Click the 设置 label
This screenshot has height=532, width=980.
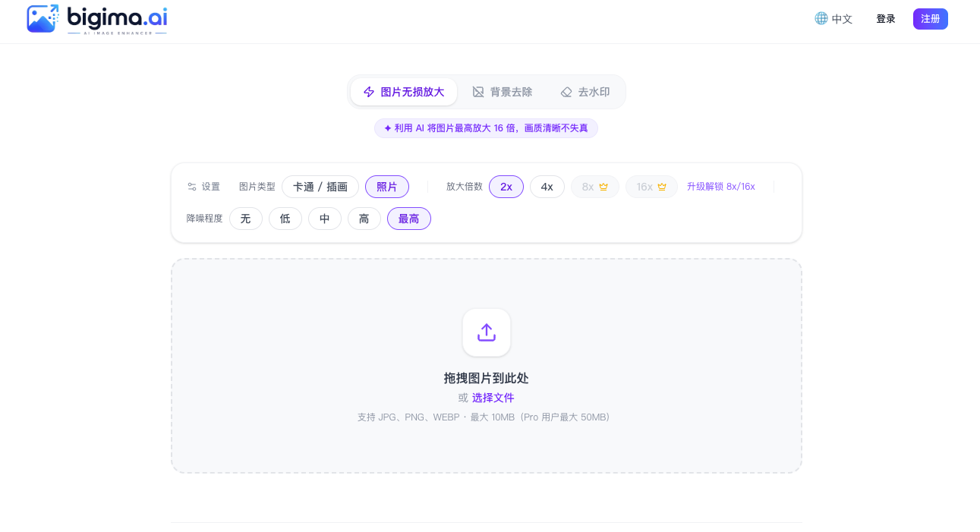(211, 187)
